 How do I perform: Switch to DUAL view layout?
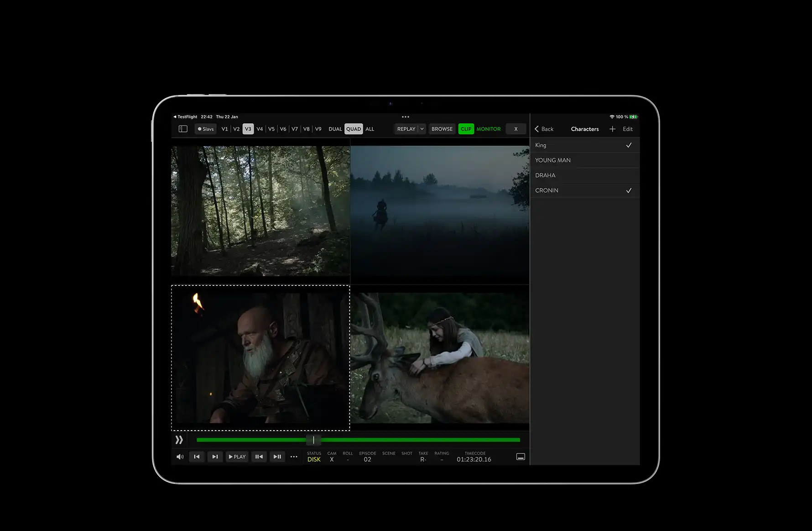(335, 129)
